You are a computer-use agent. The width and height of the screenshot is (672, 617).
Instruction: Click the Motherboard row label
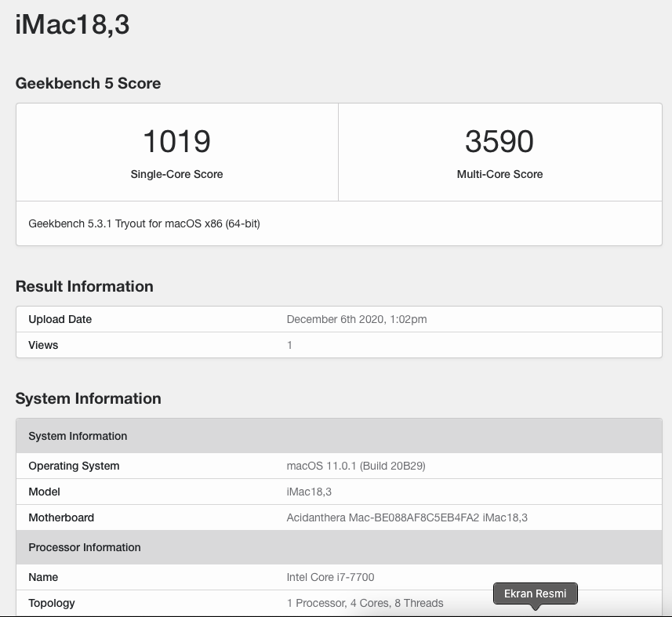pyautogui.click(x=61, y=517)
